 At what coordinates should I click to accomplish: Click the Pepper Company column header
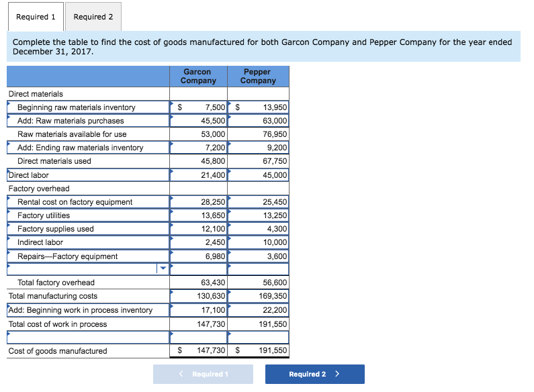point(258,77)
